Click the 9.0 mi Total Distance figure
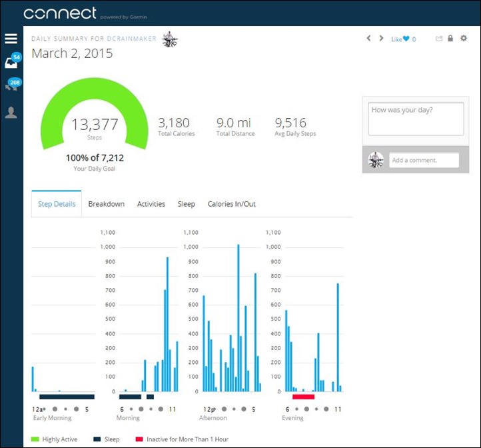The width and height of the screenshot is (481, 448). coord(234,123)
